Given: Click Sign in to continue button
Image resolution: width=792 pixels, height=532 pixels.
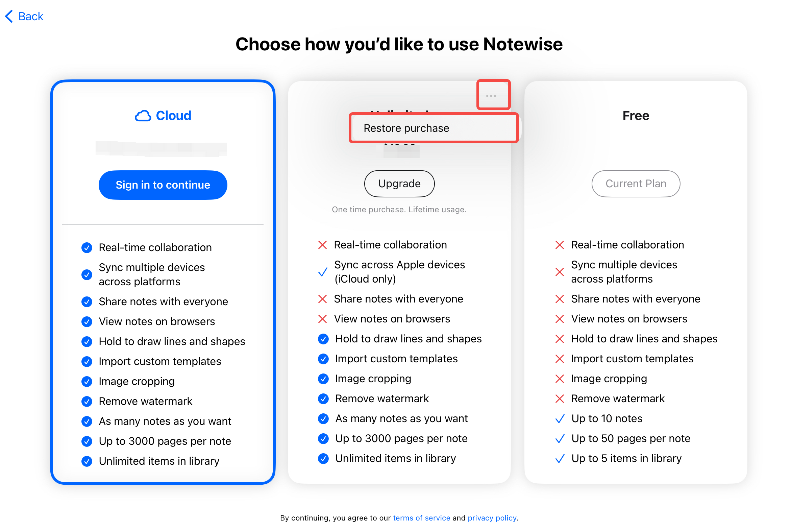Looking at the screenshot, I should tap(163, 185).
